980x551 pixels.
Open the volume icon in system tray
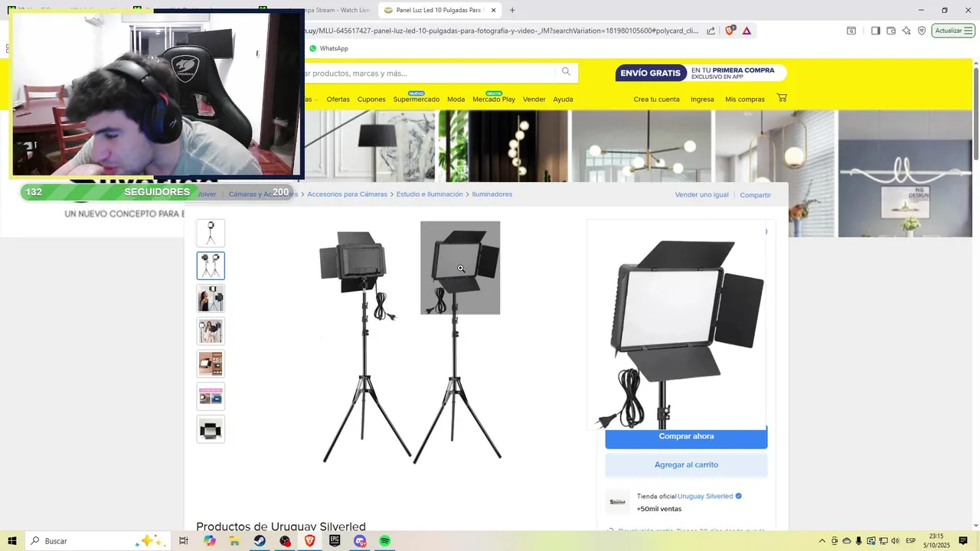tap(895, 541)
